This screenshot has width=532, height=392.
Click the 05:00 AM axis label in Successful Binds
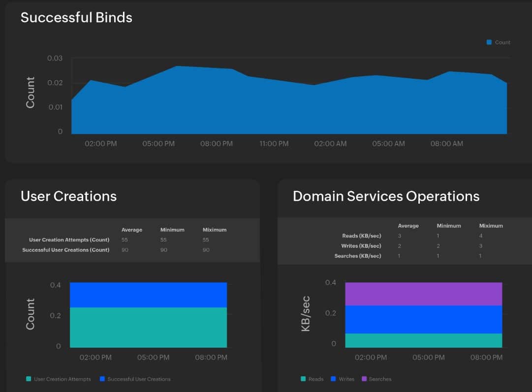point(388,144)
